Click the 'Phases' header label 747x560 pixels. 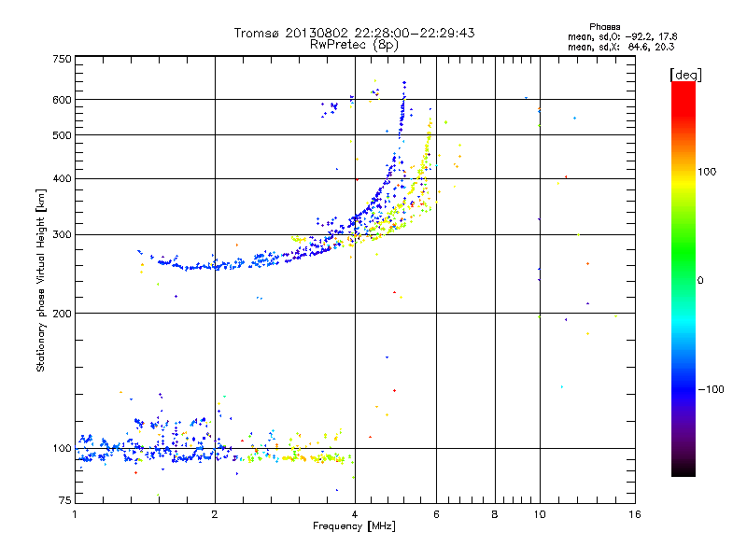pos(604,27)
